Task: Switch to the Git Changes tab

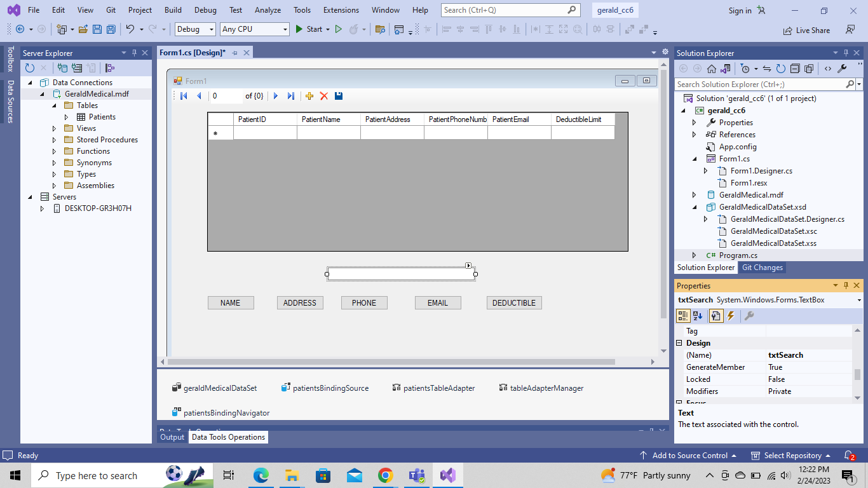Action: click(x=762, y=267)
